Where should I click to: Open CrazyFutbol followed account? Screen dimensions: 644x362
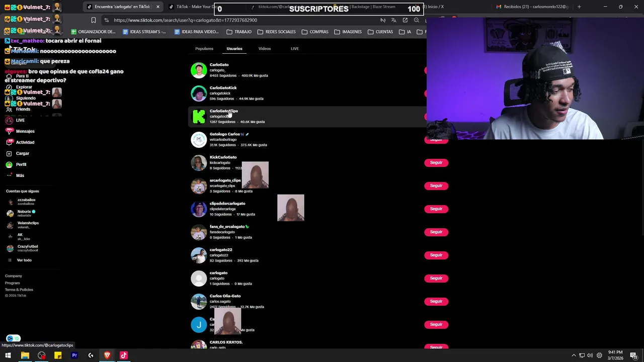tap(23, 248)
